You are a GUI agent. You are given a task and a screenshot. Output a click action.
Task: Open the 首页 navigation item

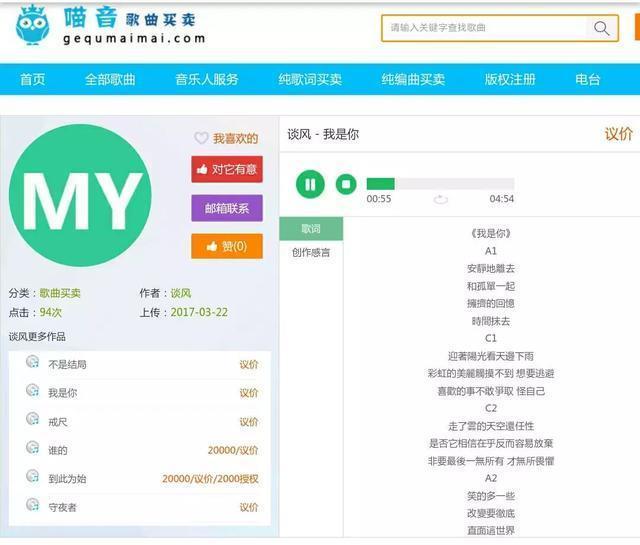(33, 79)
